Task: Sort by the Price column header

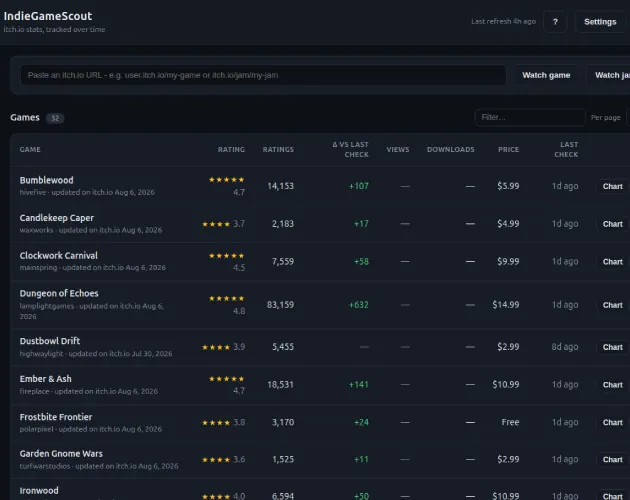Action: (x=508, y=150)
